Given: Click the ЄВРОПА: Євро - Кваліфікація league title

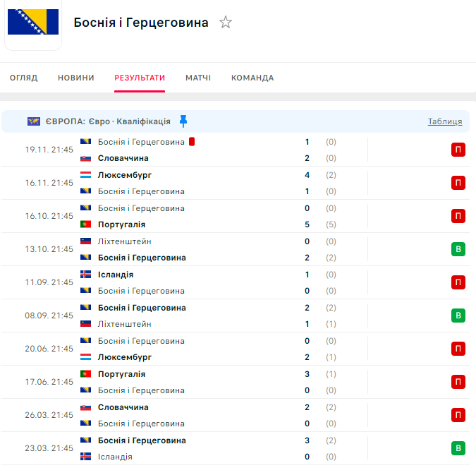Looking at the screenshot, I should (108, 121).
